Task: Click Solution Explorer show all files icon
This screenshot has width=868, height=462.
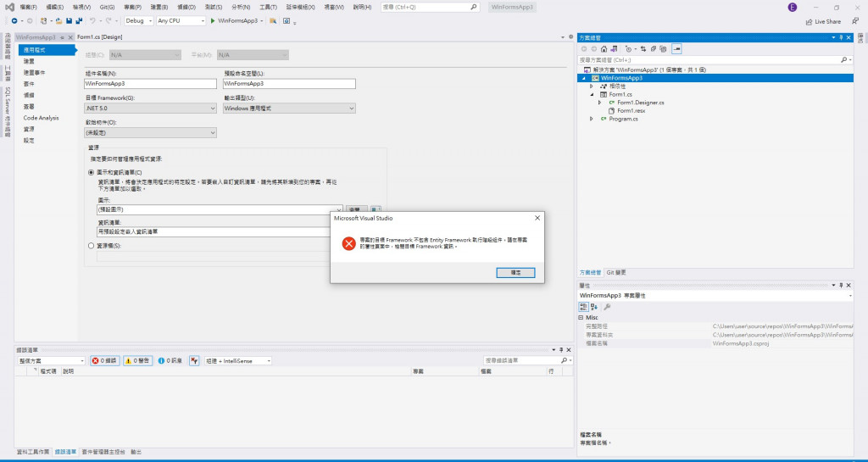Action: [x=663, y=48]
